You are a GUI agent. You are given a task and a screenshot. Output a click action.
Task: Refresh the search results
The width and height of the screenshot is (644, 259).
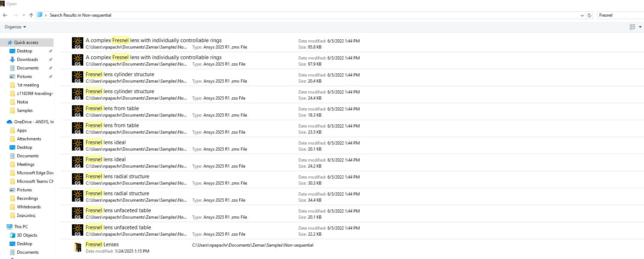(x=589, y=15)
